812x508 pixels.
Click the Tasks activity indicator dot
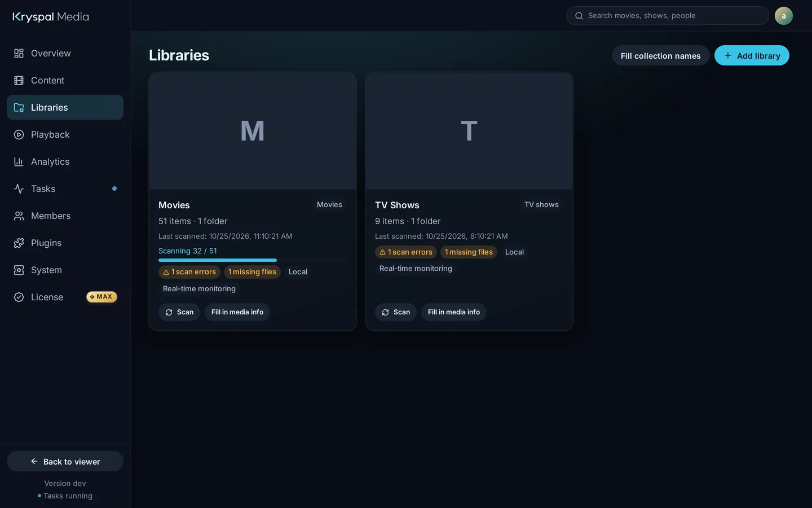(114, 189)
